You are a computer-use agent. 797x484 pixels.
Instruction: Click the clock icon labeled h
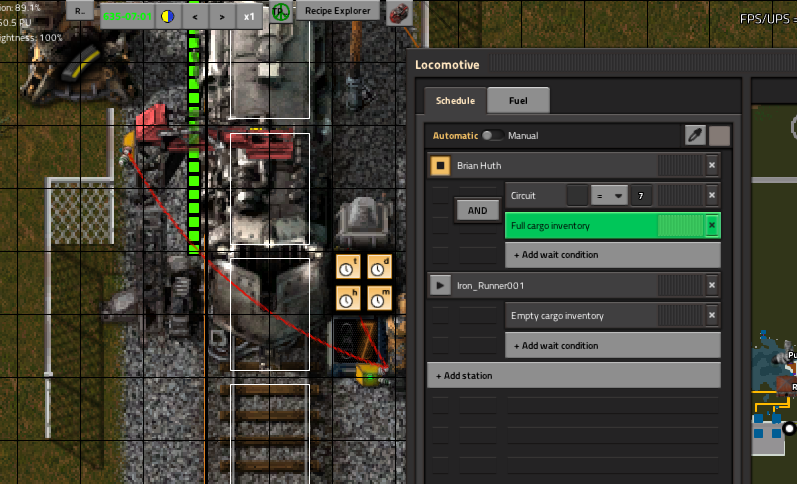tap(348, 298)
